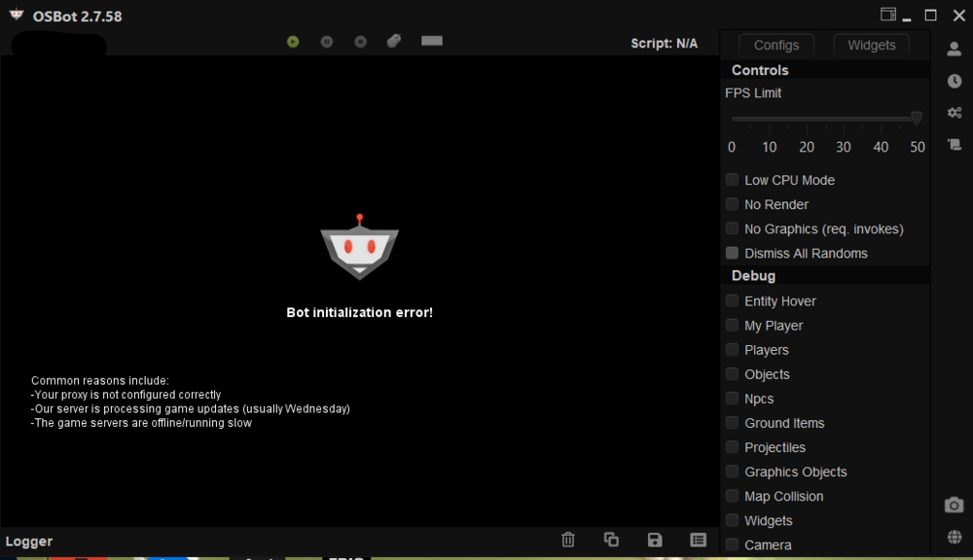Tick the Ground Items checkbox
The height and width of the screenshot is (560, 973).
point(733,423)
